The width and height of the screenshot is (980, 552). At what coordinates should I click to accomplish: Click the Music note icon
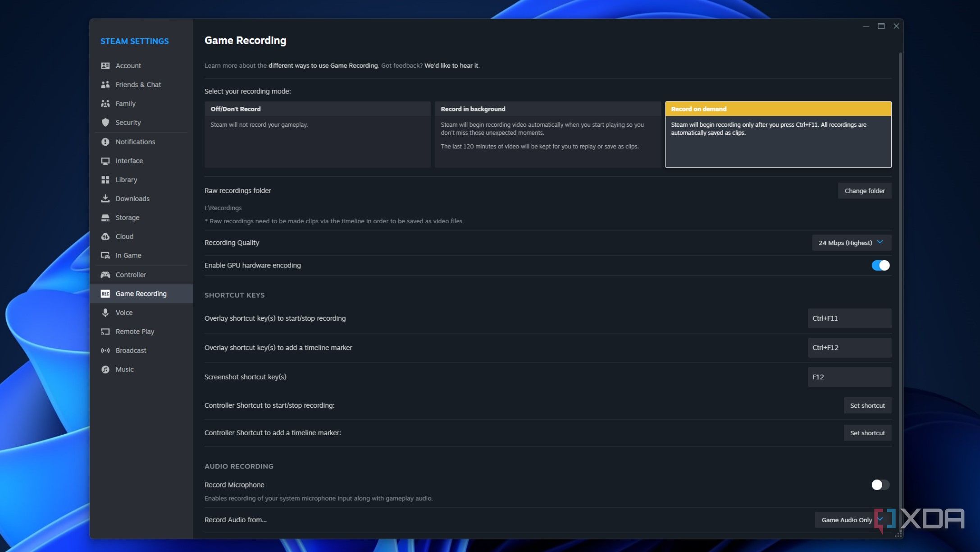[x=105, y=370]
